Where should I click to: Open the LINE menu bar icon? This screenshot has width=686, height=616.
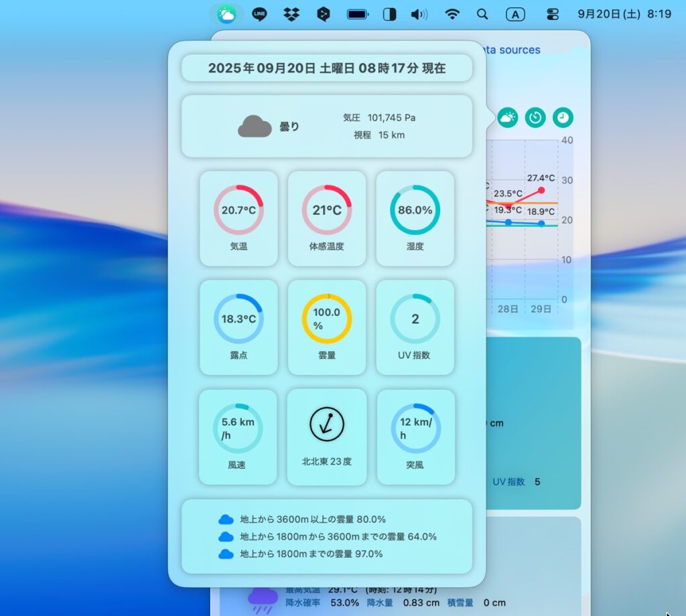click(259, 13)
